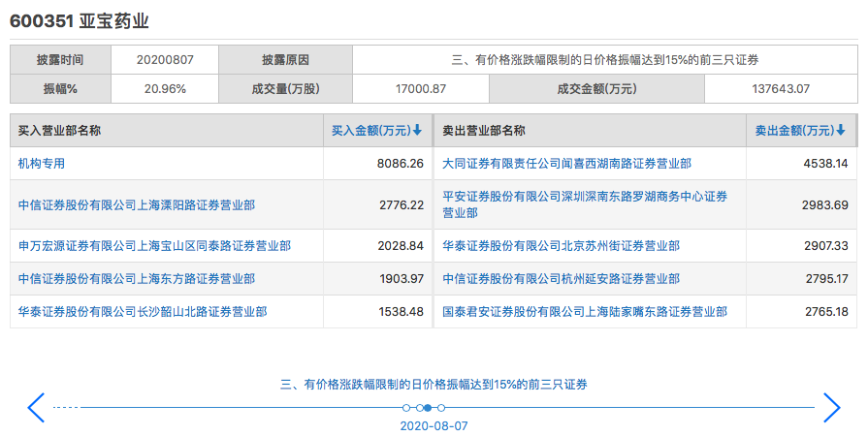868x436 pixels.
Task: Select the first timeline dot marker
Action: coord(407,408)
